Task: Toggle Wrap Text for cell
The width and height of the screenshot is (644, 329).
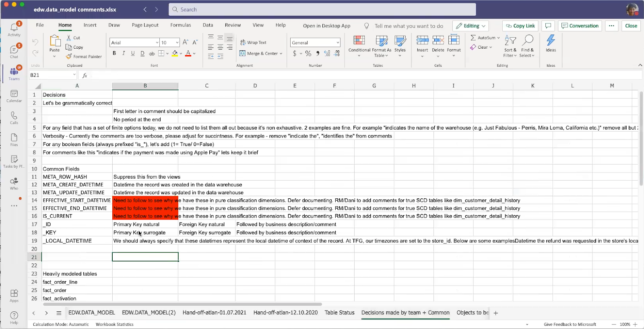Action: click(254, 43)
